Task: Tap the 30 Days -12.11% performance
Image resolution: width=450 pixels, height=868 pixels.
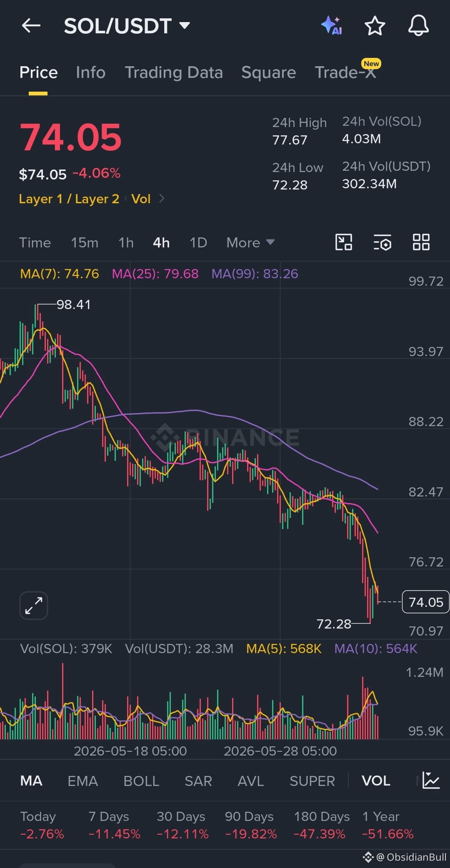Action: click(x=182, y=825)
